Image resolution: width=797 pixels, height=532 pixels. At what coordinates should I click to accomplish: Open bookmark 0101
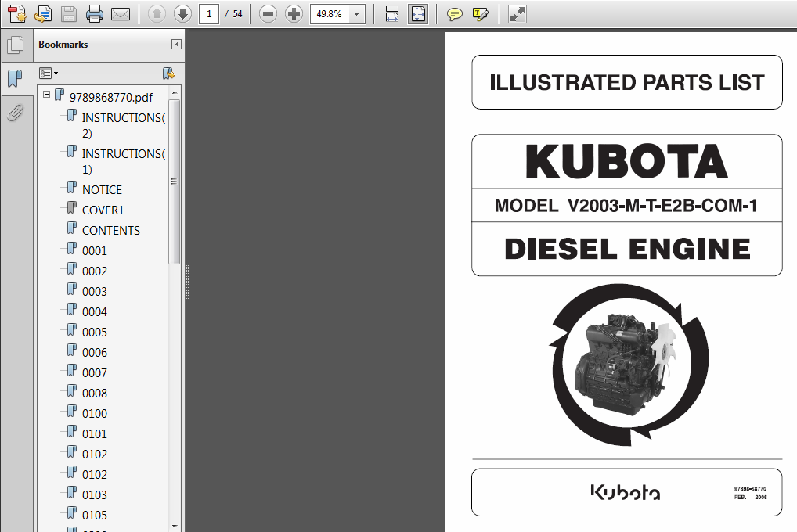(x=95, y=433)
